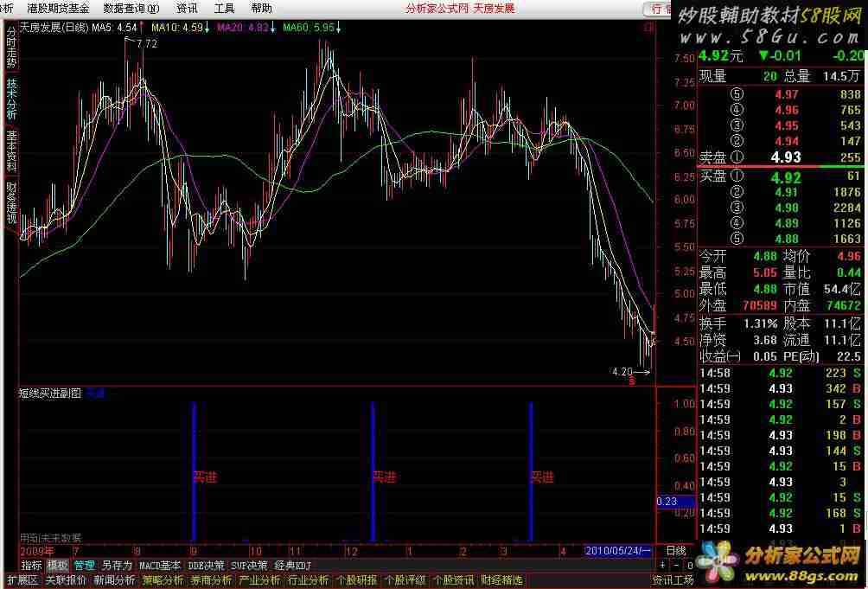Click the 外盘 value 70589
The height and width of the screenshot is (589, 868).
(759, 305)
